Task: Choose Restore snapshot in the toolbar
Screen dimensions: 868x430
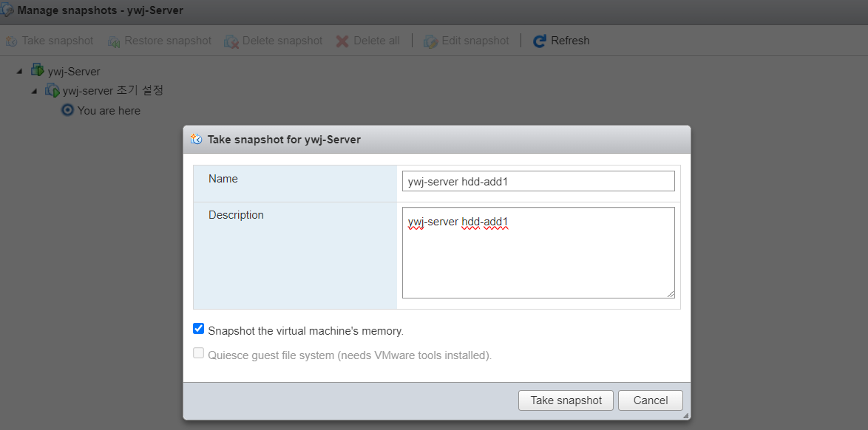Action: 168,41
